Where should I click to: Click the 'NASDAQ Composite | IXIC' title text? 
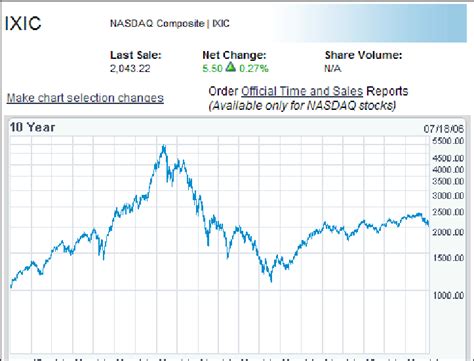click(x=170, y=23)
